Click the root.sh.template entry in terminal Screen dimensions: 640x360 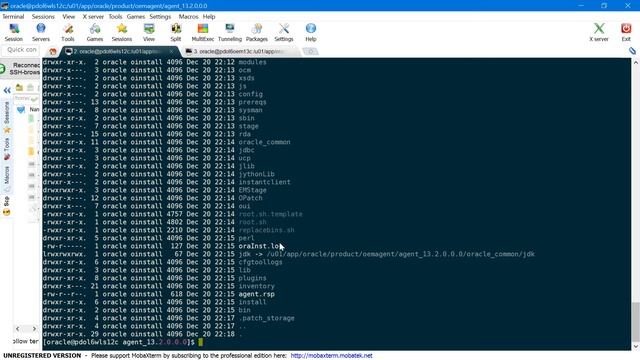(271, 214)
